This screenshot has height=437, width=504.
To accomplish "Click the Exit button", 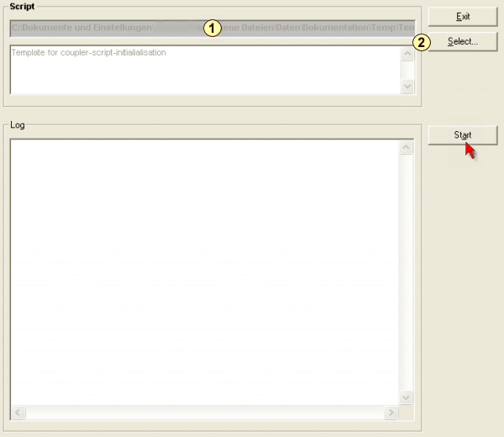I will 463,17.
